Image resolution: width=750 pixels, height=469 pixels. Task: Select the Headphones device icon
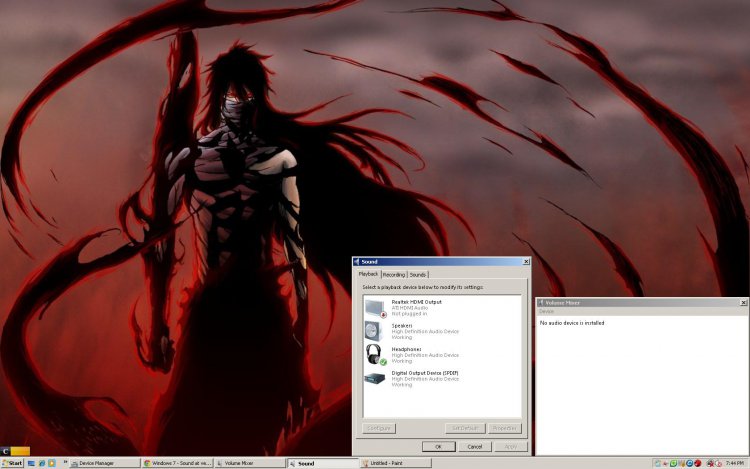tap(375, 355)
